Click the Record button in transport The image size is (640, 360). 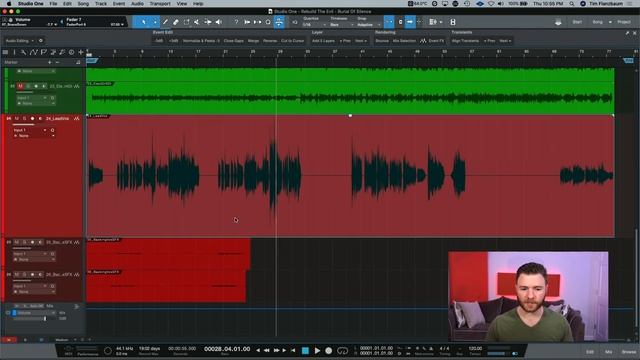click(x=329, y=350)
